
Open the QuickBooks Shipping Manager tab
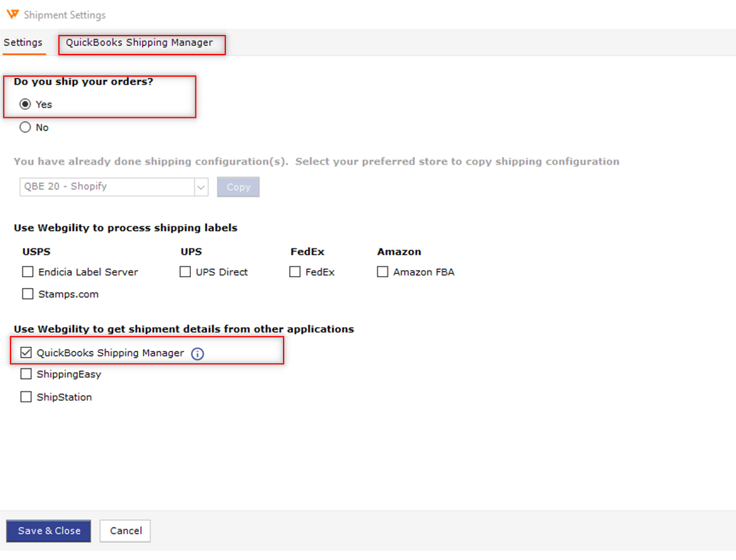139,42
